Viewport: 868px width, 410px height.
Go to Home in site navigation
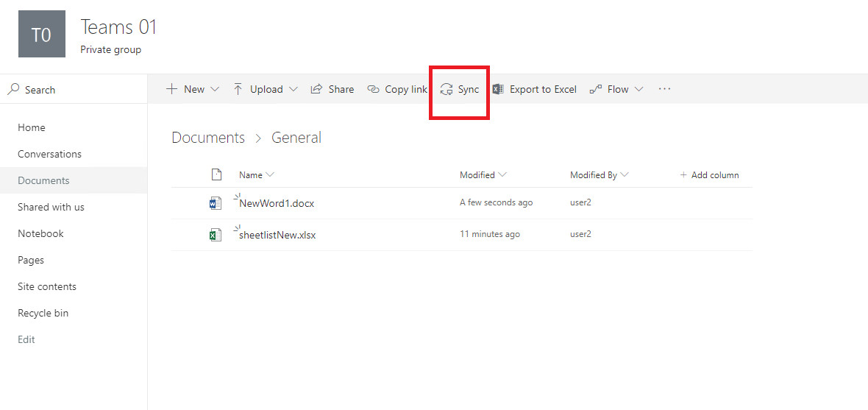point(32,127)
